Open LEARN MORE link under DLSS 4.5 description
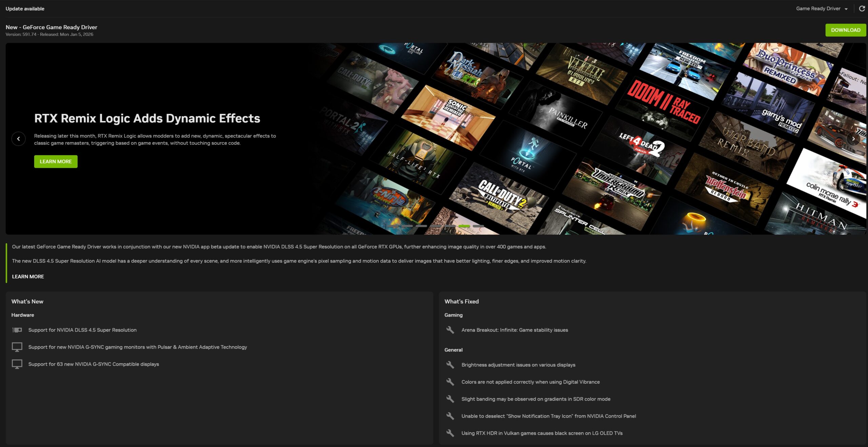Viewport: 868px width, 447px height. [x=28, y=276]
